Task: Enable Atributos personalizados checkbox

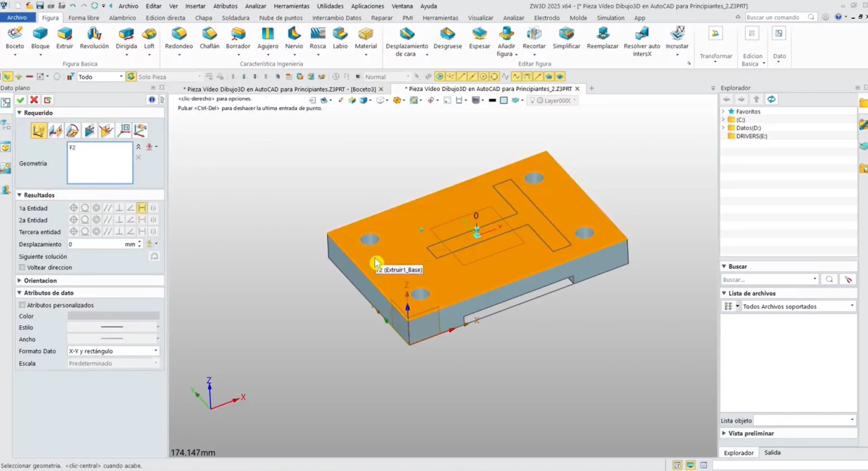Action: [x=22, y=304]
